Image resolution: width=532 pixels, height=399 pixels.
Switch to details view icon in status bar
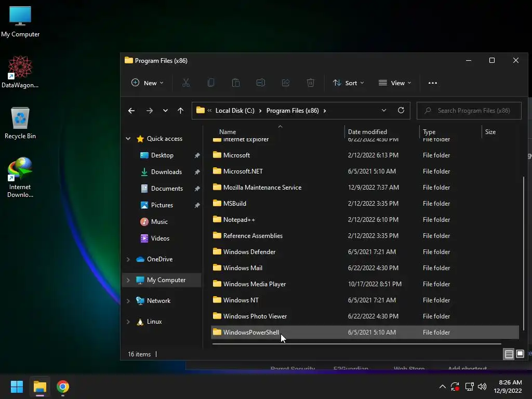click(x=509, y=354)
